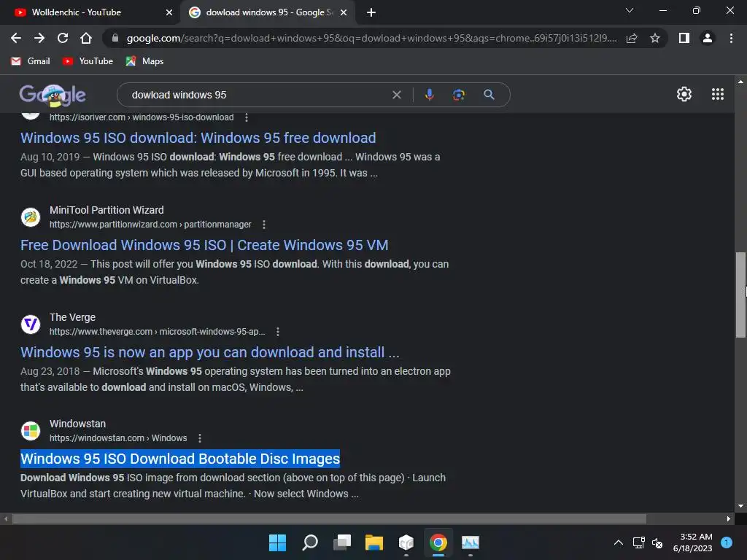The height and width of the screenshot is (560, 747).
Task: Open Google quick settings gear
Action: [x=684, y=94]
